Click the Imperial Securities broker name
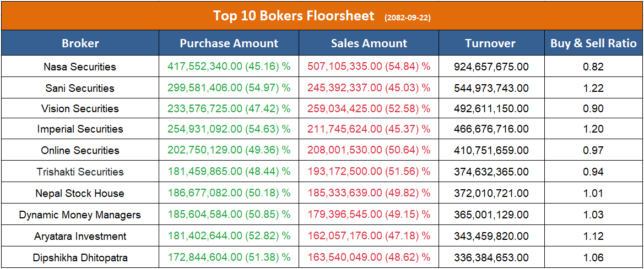Viewport: 644px width, 269px height. (80, 129)
